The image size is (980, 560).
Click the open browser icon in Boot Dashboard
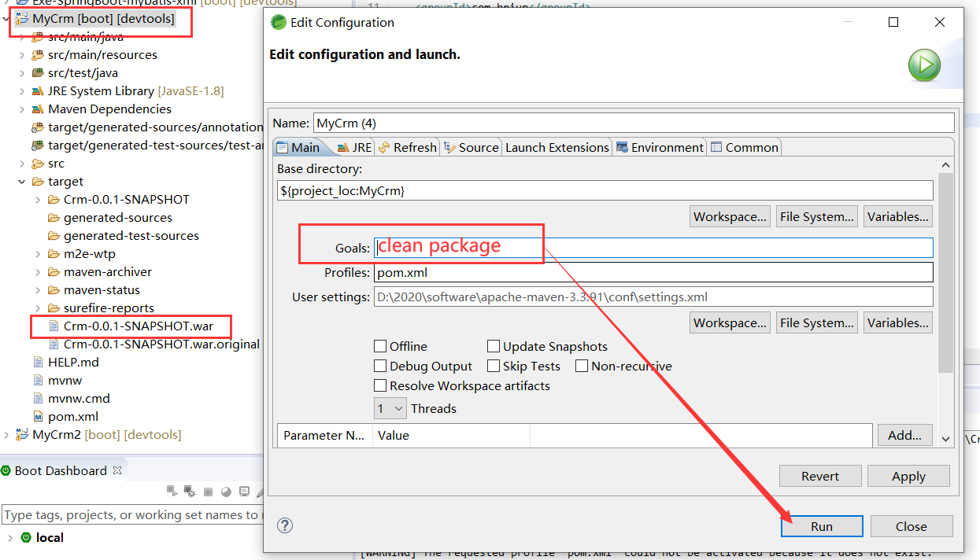(226, 492)
